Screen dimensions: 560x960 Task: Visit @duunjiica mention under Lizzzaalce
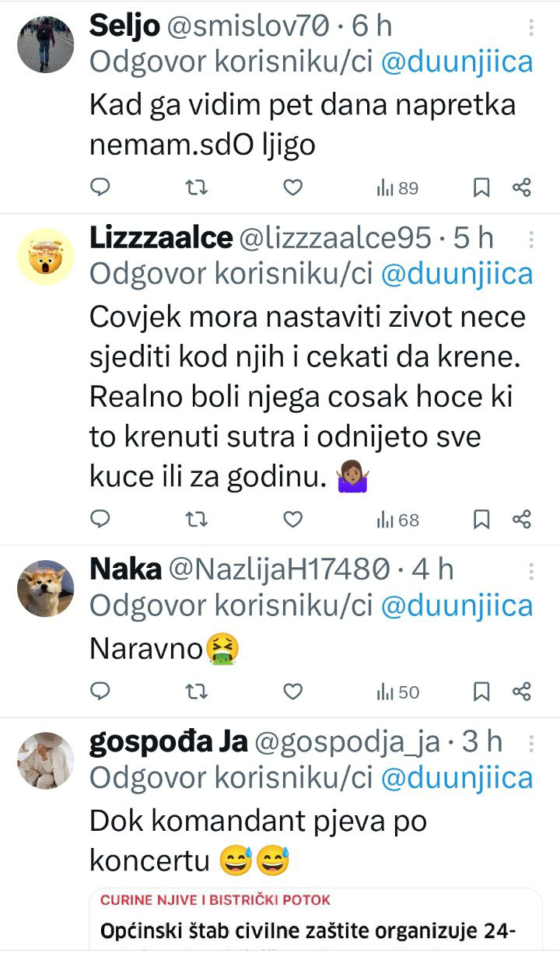pyautogui.click(x=457, y=274)
